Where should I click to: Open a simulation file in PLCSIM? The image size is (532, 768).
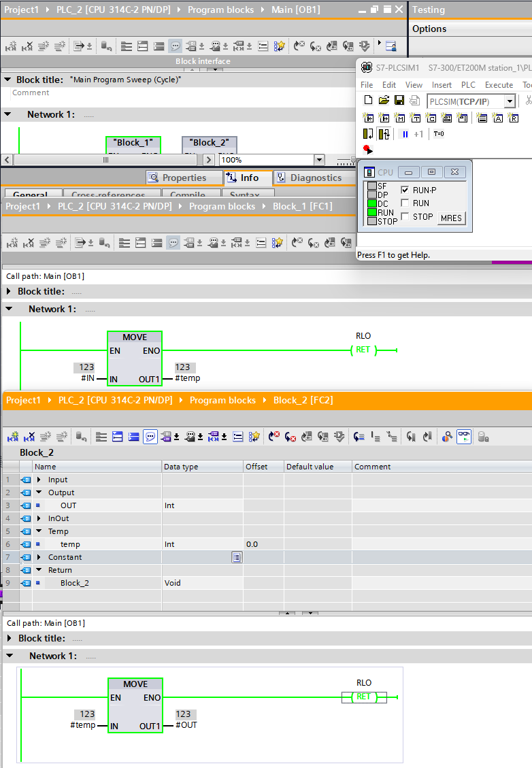tap(384, 101)
